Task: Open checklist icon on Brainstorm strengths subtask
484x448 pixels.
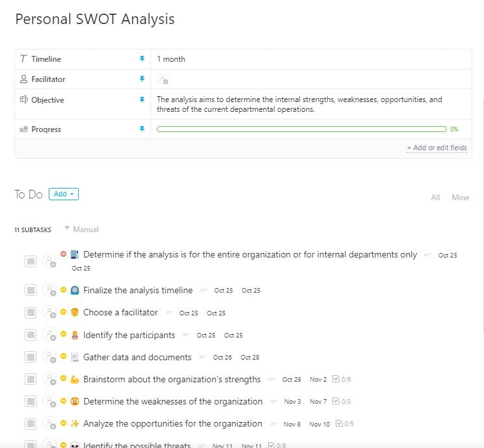Action: pos(336,379)
